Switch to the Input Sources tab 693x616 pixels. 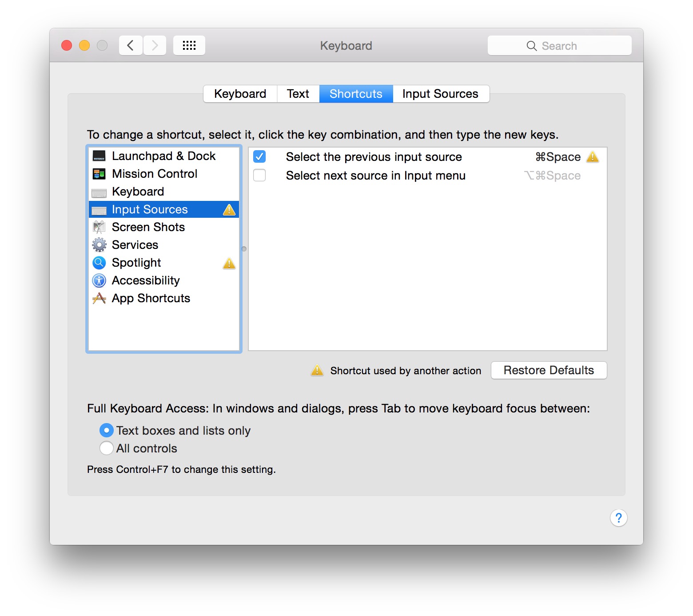(x=440, y=93)
